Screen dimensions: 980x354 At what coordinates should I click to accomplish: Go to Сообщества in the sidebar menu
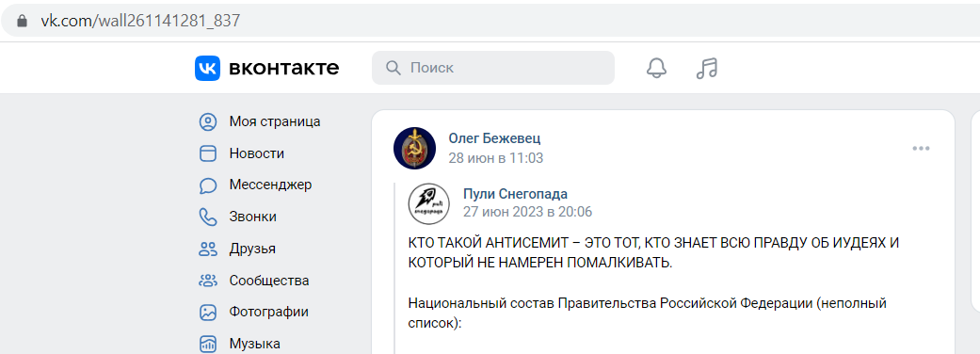(269, 281)
